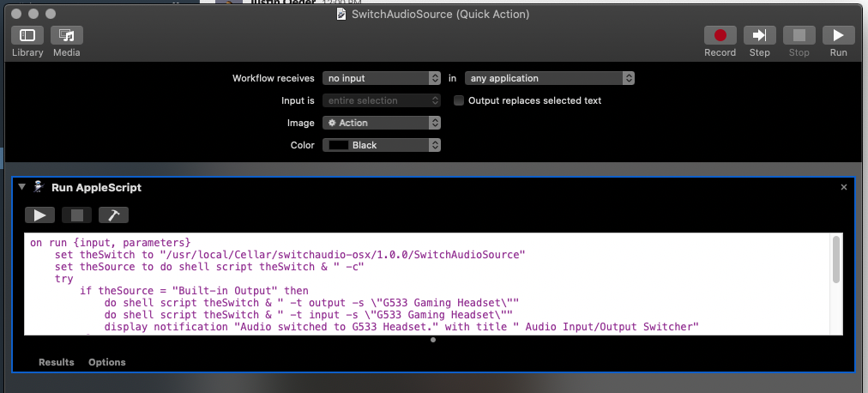
Task: Close the Automator window
Action: (x=16, y=13)
